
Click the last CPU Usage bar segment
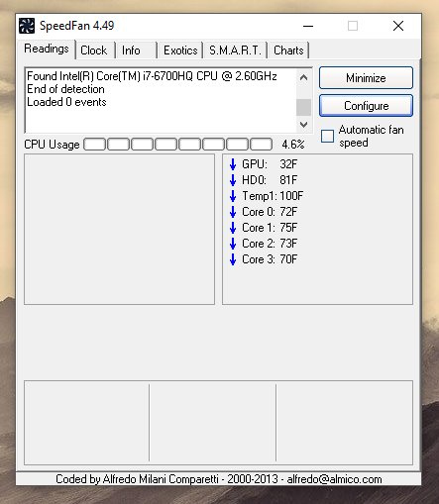point(262,145)
